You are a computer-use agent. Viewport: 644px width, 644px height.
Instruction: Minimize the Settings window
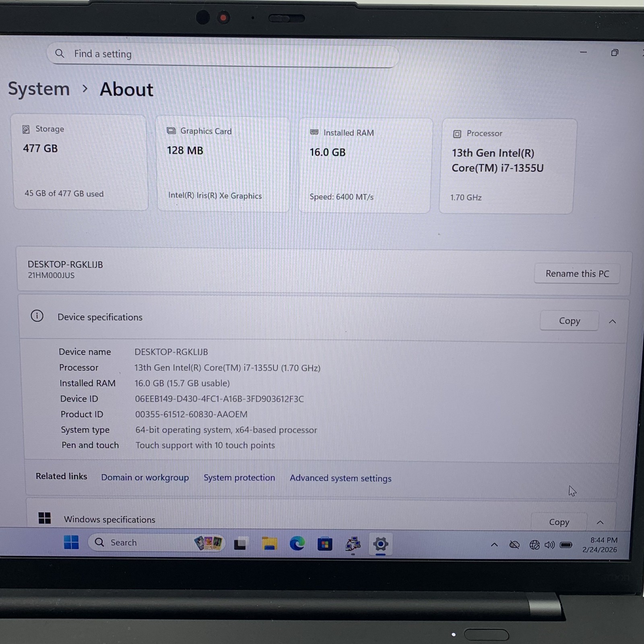(x=583, y=52)
